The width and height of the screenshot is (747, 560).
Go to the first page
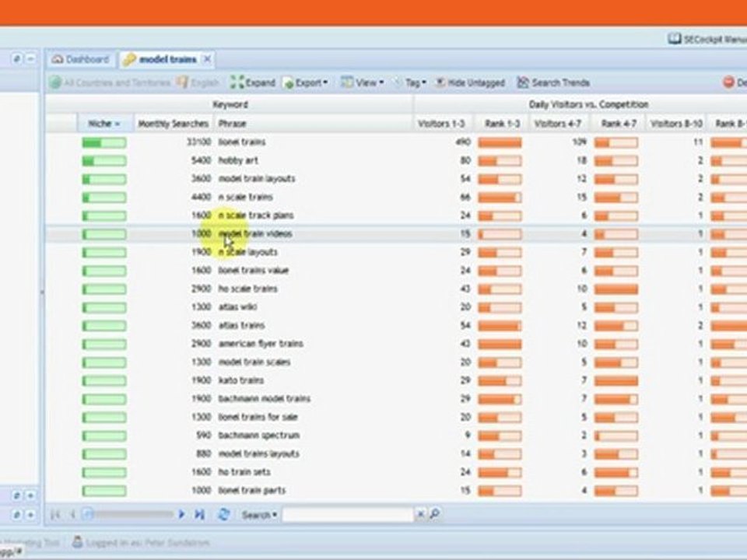point(56,515)
